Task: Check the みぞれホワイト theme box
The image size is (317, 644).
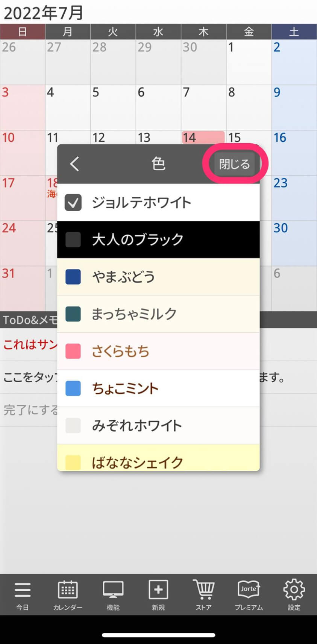Action: tap(73, 426)
